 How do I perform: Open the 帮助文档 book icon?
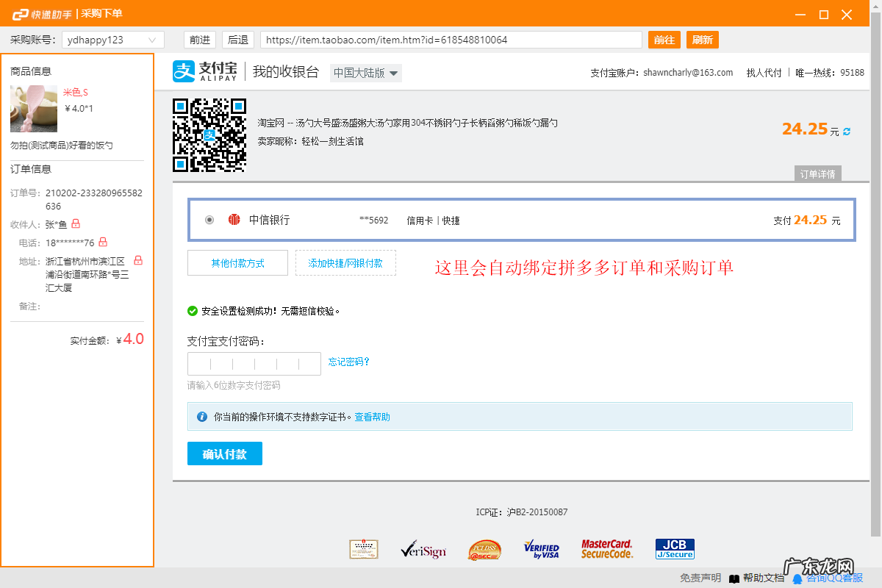[734, 578]
